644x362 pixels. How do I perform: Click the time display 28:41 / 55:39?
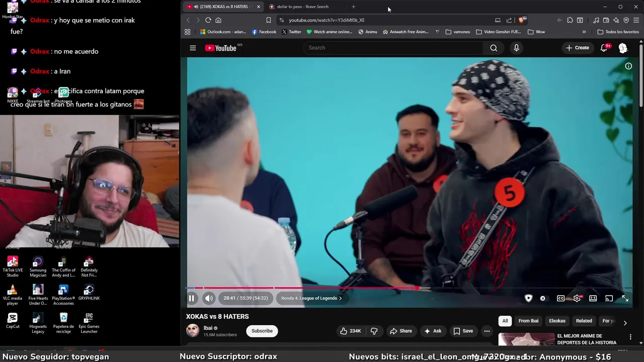[x=246, y=298]
